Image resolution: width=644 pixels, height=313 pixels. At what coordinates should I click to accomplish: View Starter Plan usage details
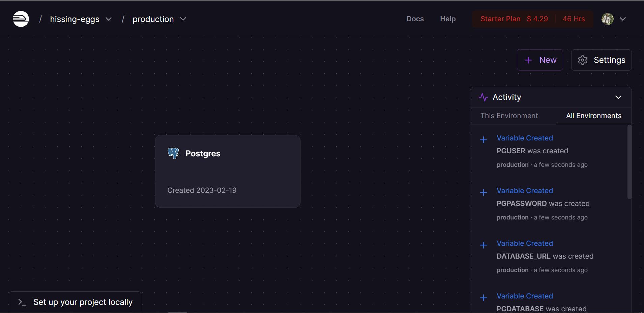coord(500,19)
